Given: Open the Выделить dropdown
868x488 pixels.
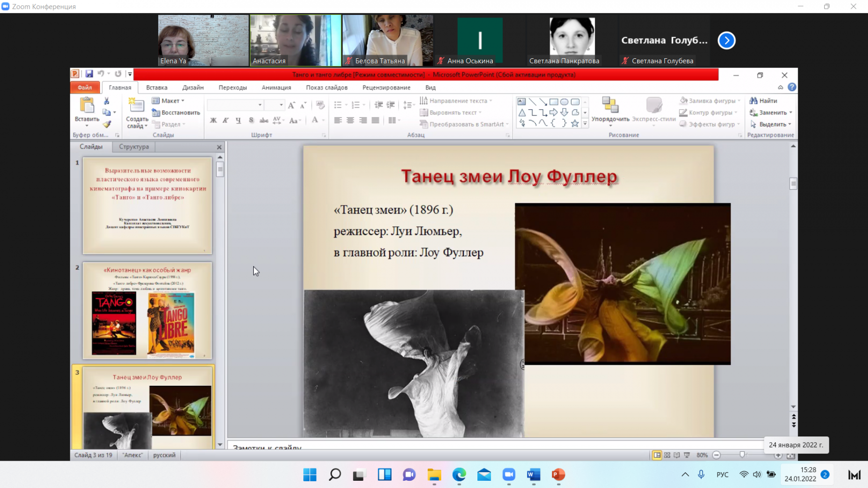Looking at the screenshot, I should pyautogui.click(x=771, y=124).
